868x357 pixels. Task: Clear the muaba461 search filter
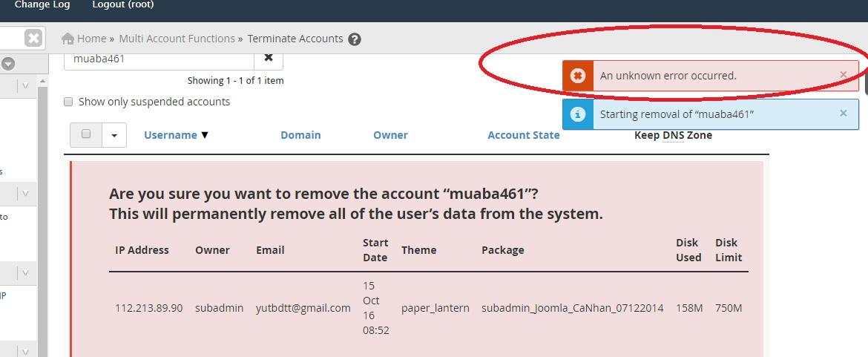269,58
